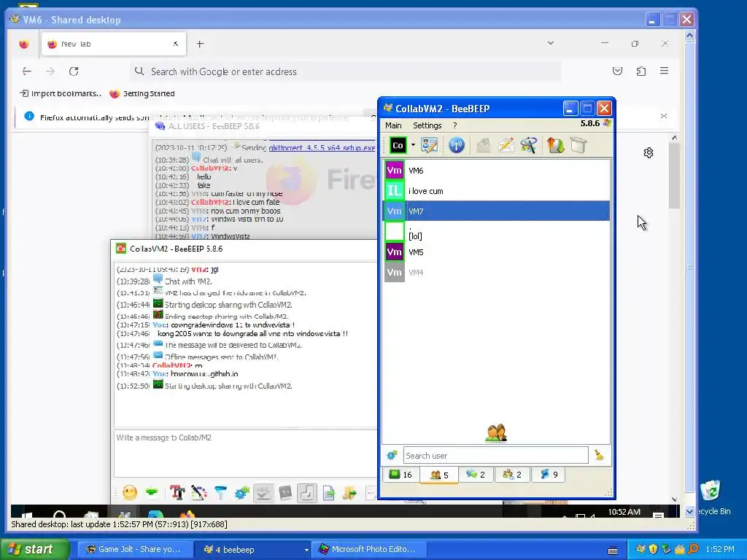Image resolution: width=747 pixels, height=560 pixels.
Task: Open the Settings menu in BeeBEEP
Action: pos(427,125)
